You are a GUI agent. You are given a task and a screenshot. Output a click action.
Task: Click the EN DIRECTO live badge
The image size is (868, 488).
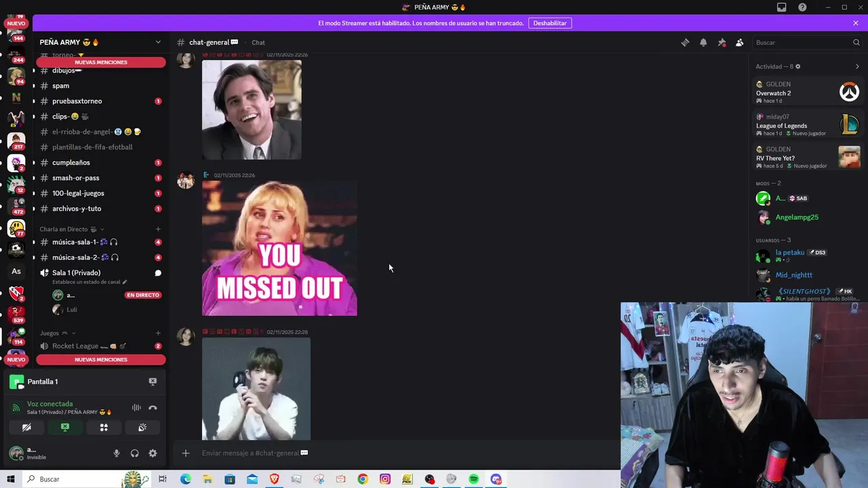[143, 295]
